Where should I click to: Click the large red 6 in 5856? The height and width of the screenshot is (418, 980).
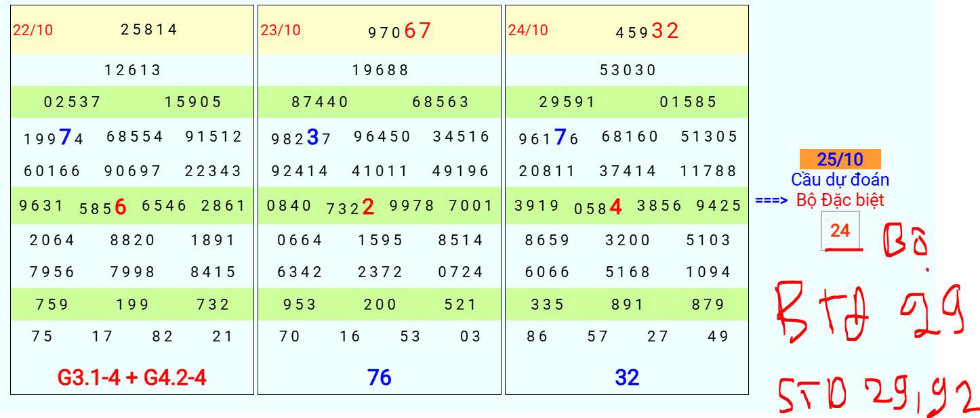point(121,208)
